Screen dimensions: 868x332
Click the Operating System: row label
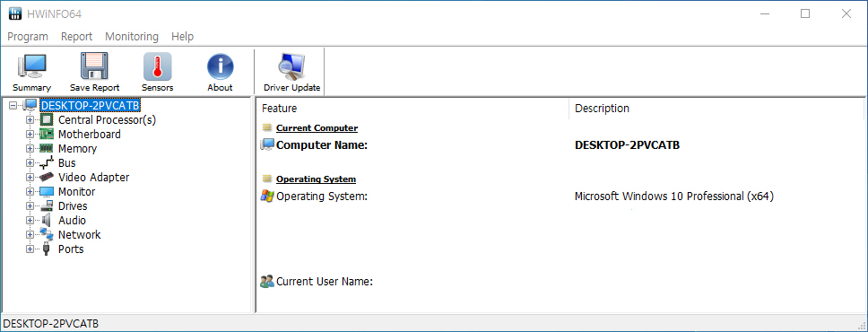pyautogui.click(x=322, y=197)
